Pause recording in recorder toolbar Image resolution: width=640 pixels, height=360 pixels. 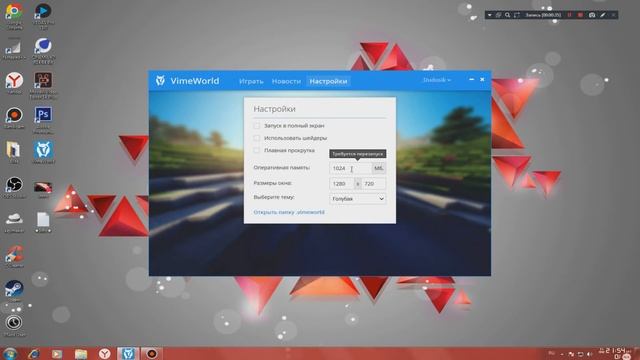pos(569,15)
